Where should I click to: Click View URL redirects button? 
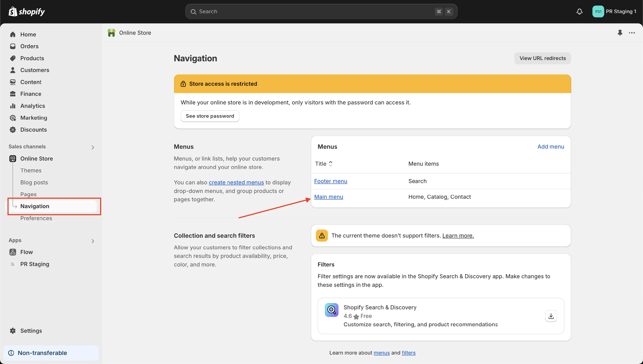[x=542, y=58]
